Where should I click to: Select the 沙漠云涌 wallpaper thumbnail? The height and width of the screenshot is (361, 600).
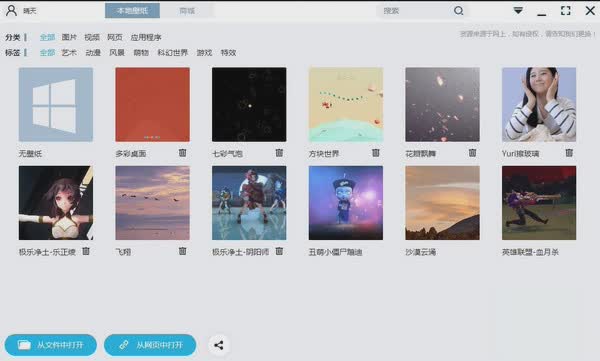coord(442,203)
